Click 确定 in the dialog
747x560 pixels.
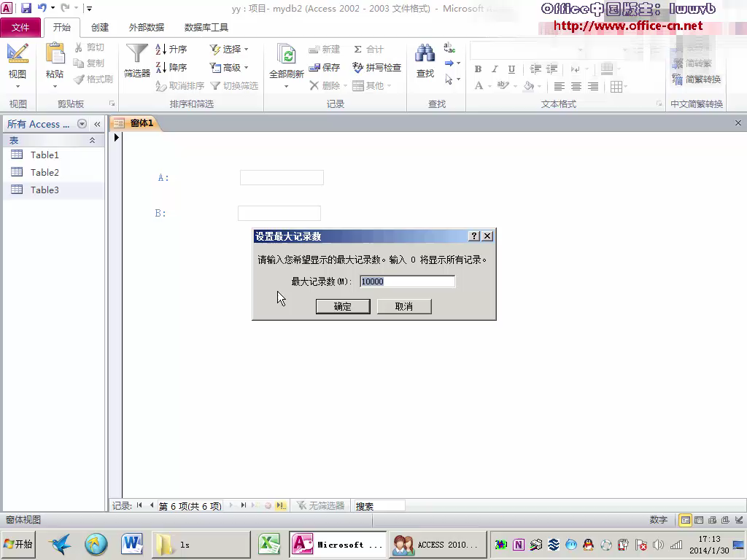[343, 306]
